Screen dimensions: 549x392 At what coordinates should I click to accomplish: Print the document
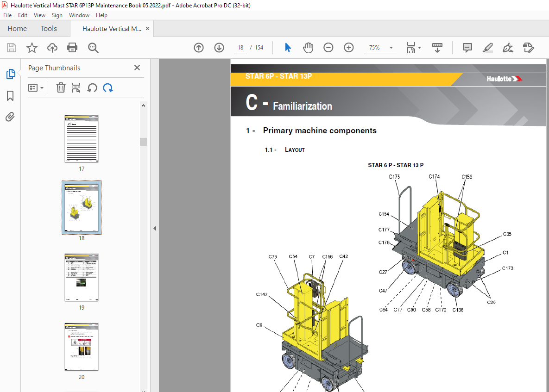pyautogui.click(x=72, y=48)
